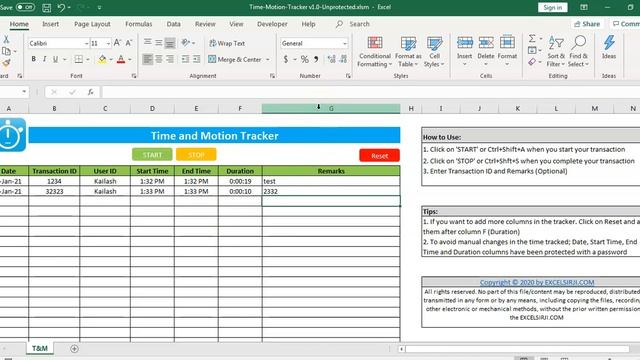The width and height of the screenshot is (640, 360).
Task: Open Find & Select menu
Action: [x=579, y=52]
